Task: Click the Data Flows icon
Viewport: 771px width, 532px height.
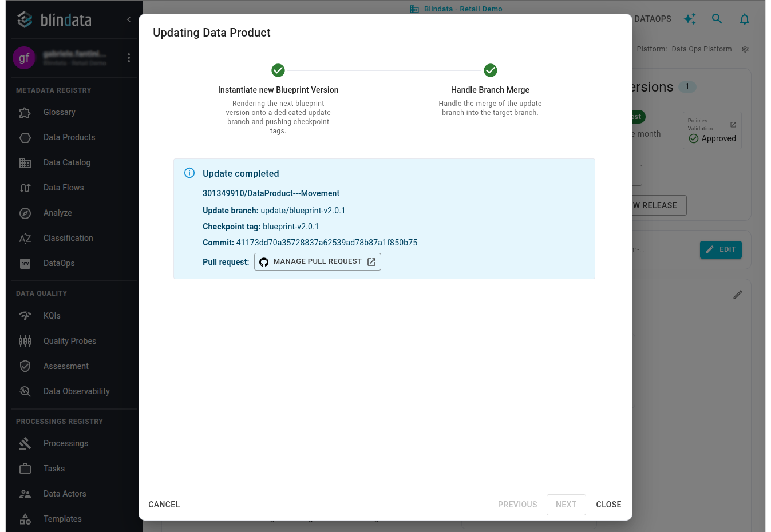Action: [25, 188]
